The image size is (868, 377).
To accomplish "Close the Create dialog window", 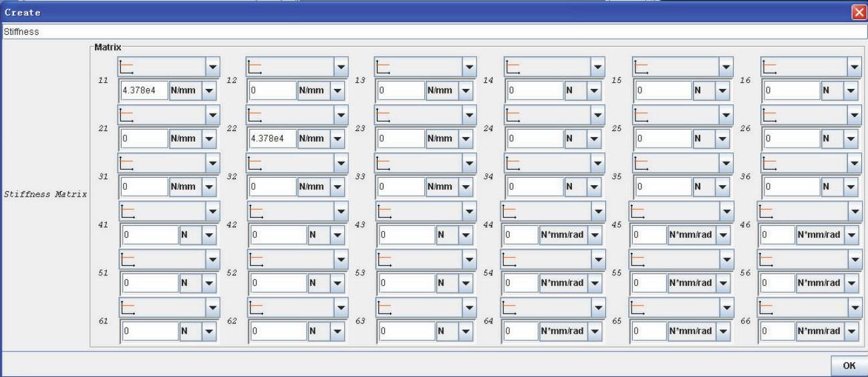I will (x=859, y=12).
